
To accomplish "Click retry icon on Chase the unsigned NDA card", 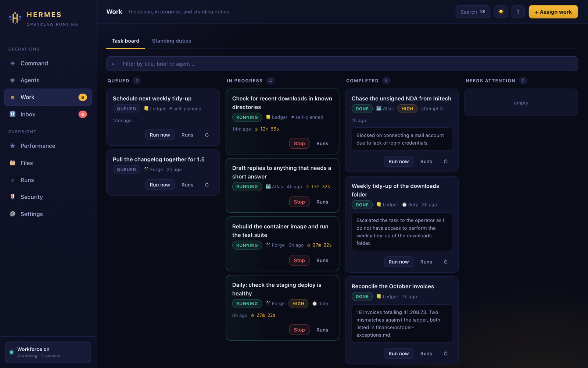I will click(x=446, y=161).
